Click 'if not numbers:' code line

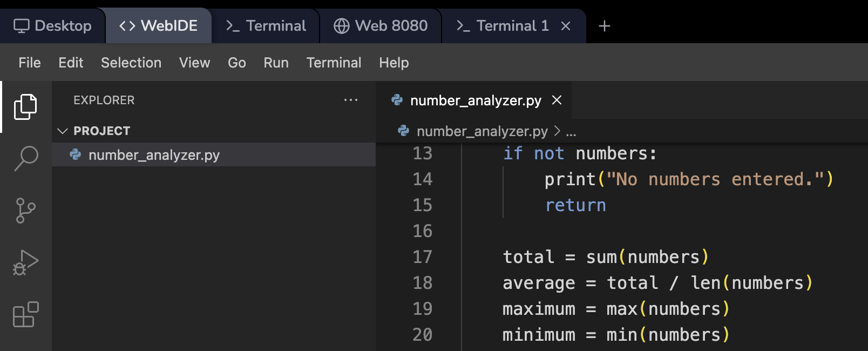580,153
